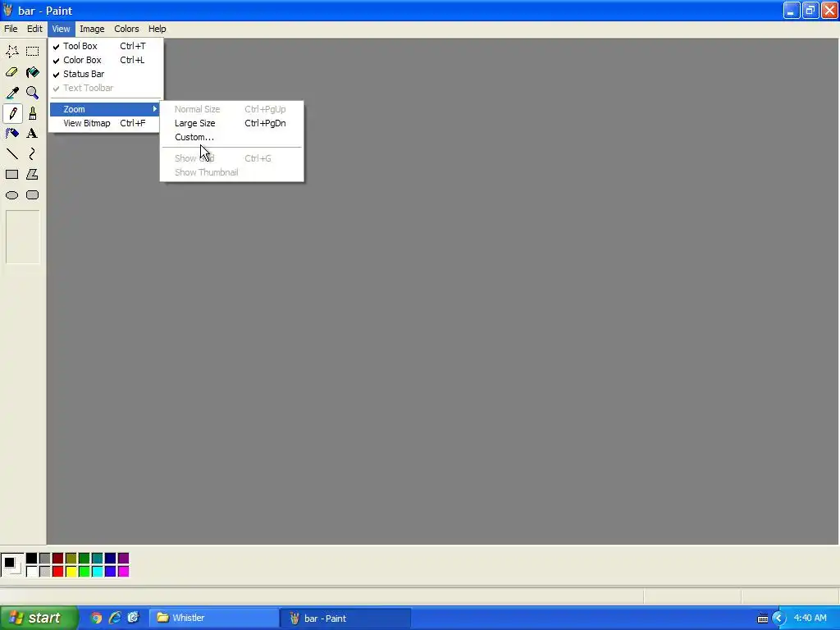Choose the Curve tool
The width and height of the screenshot is (840, 630).
(33, 153)
